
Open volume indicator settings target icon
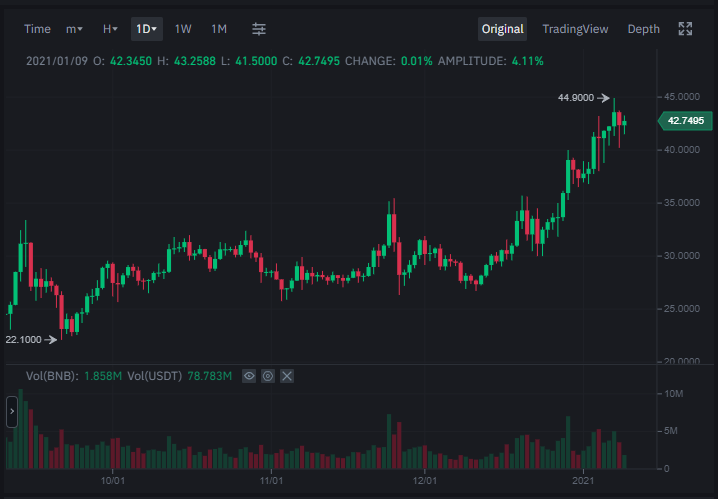tap(268, 376)
